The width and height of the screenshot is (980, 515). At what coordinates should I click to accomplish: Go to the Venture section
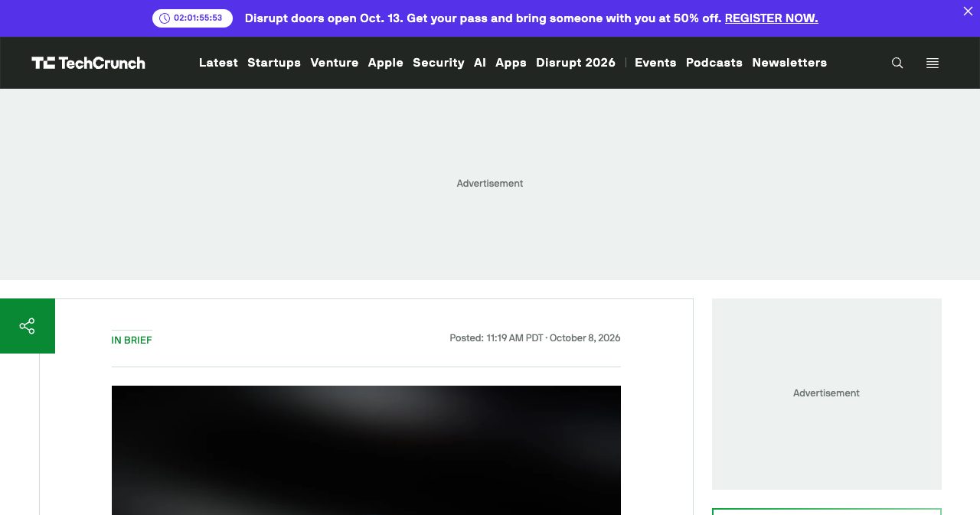click(x=335, y=63)
